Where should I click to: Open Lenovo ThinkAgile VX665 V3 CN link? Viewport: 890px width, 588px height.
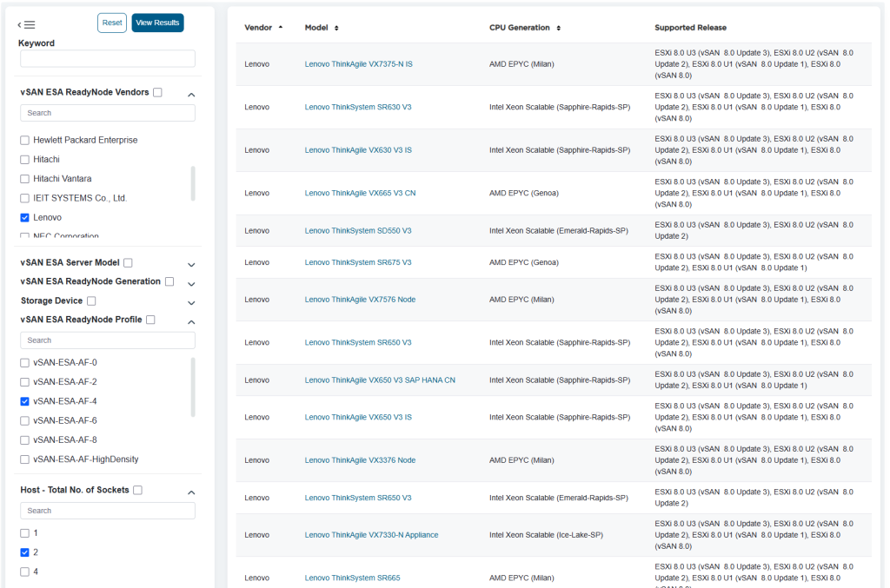click(x=360, y=194)
